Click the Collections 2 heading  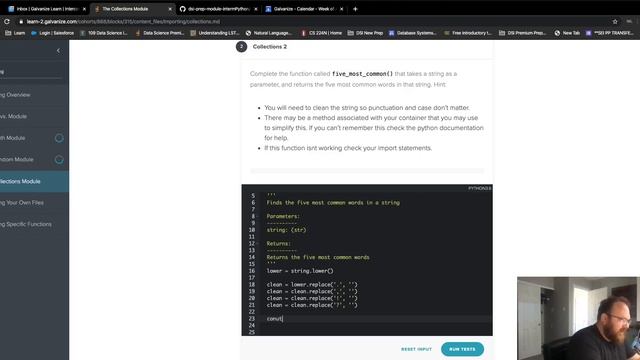(x=270, y=47)
